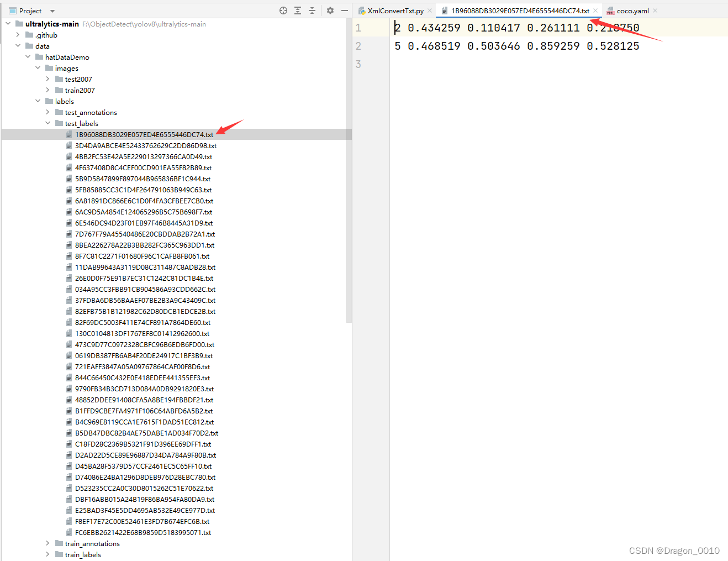Viewport: 728px width, 561px height.
Task: Select file 4BB2FC53E42A5E229013297366CA0D49.txt
Action: 144,156
